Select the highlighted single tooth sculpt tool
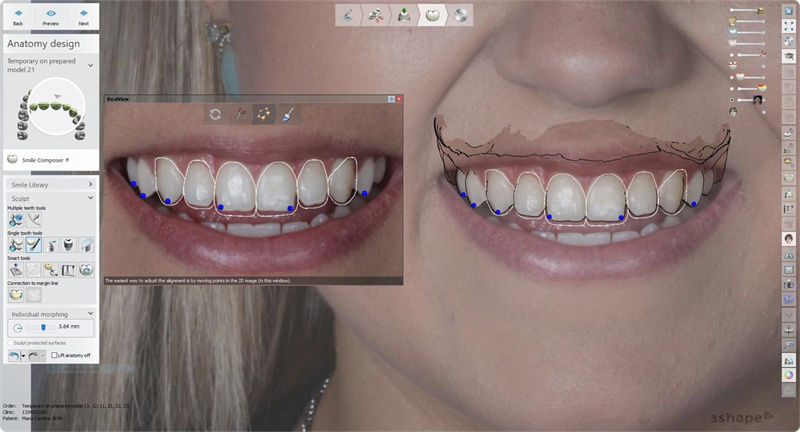 [33, 244]
